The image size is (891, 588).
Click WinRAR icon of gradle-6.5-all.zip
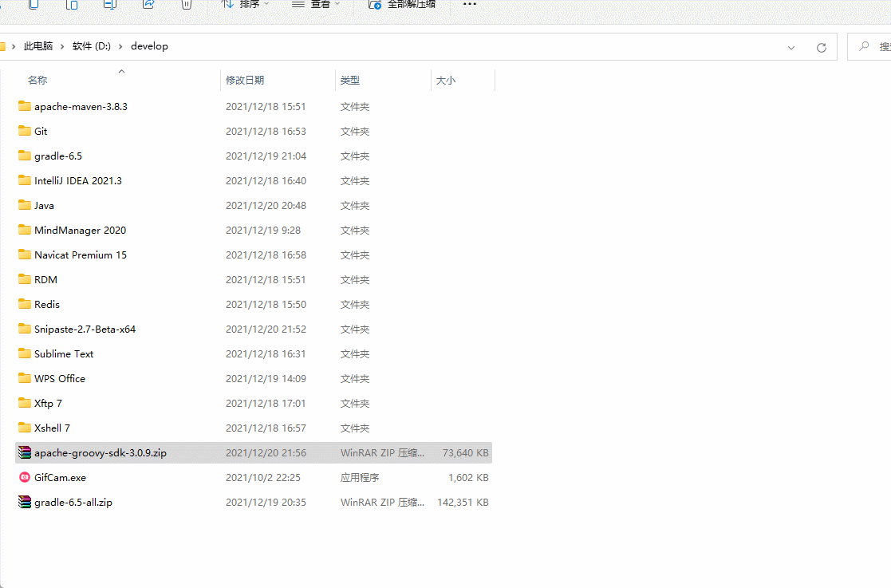tap(25, 502)
